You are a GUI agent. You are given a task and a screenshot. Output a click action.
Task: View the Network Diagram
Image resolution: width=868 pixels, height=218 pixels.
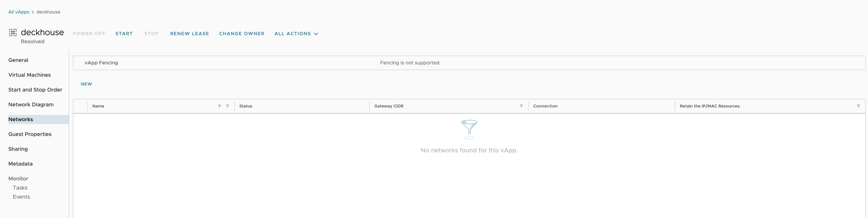pyautogui.click(x=31, y=104)
